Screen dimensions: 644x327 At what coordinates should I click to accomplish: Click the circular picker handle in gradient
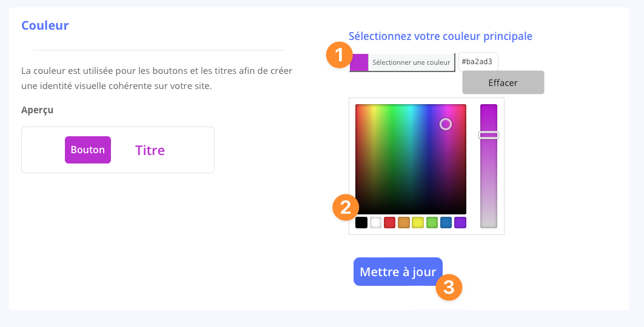pyautogui.click(x=446, y=124)
